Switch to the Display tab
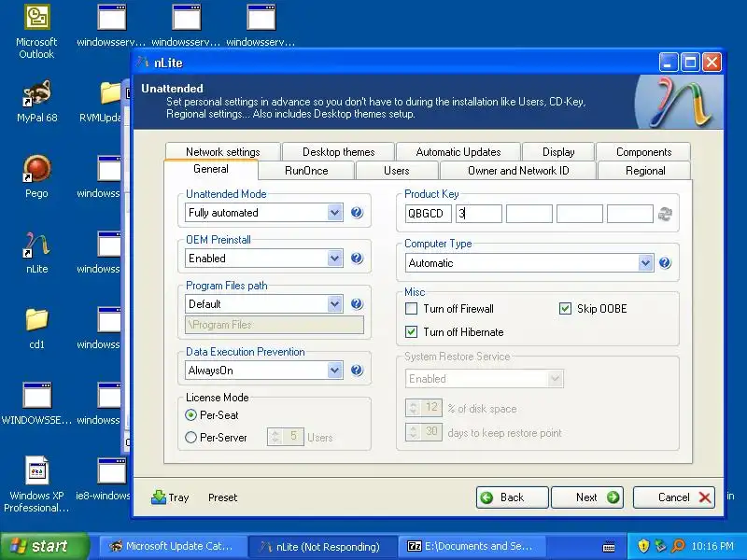Viewport: 747px width, 560px height. (558, 152)
